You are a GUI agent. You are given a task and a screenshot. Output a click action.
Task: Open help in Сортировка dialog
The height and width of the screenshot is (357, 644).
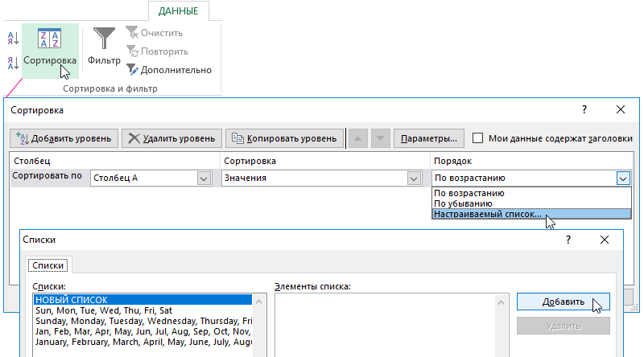point(584,109)
